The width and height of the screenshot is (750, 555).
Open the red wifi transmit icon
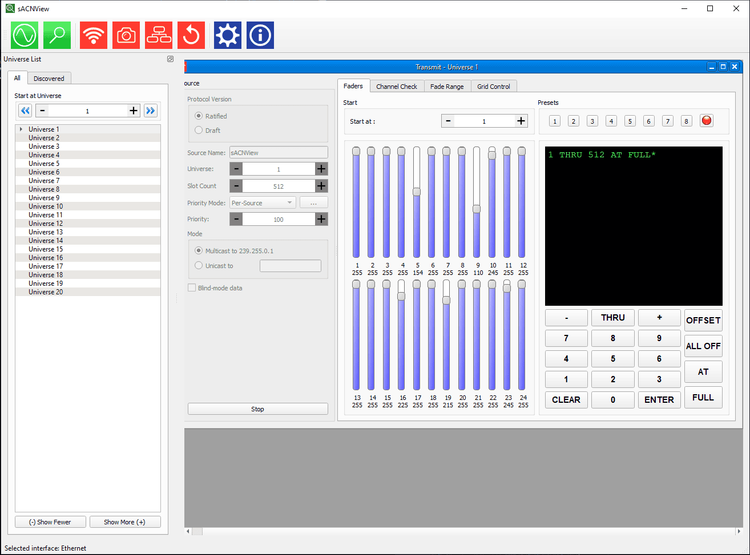coord(93,35)
